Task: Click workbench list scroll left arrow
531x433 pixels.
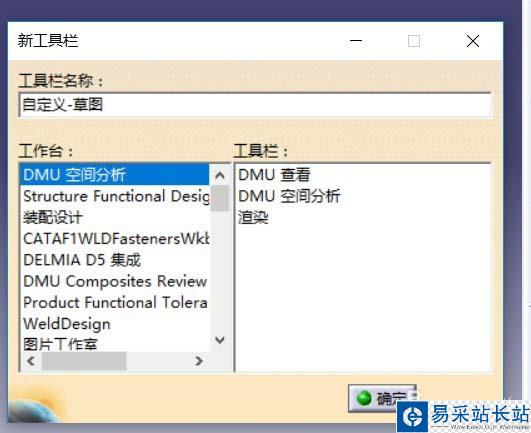Action: click(31, 361)
